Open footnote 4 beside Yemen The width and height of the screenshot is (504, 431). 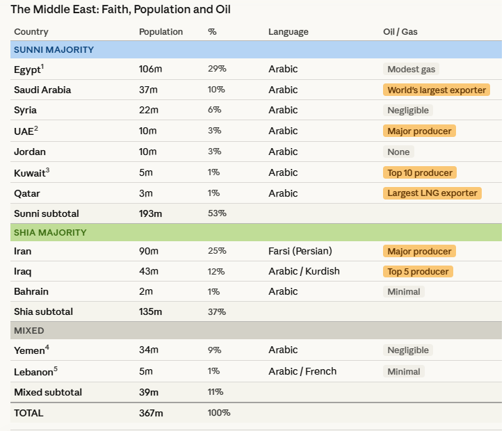point(47,348)
